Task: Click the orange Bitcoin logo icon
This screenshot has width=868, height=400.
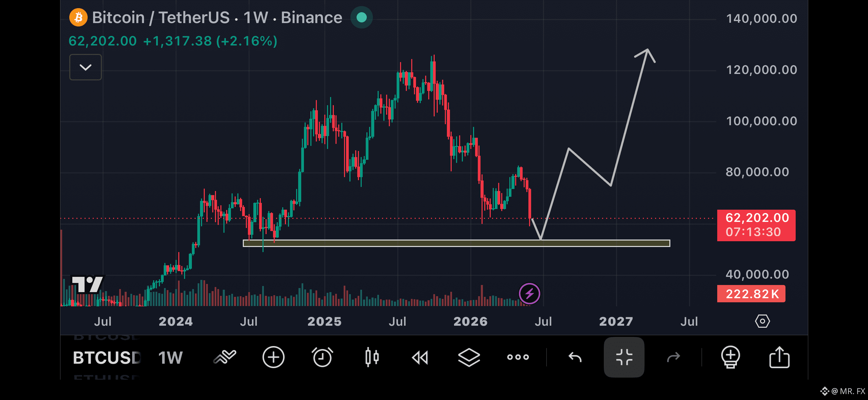Action: tap(78, 18)
